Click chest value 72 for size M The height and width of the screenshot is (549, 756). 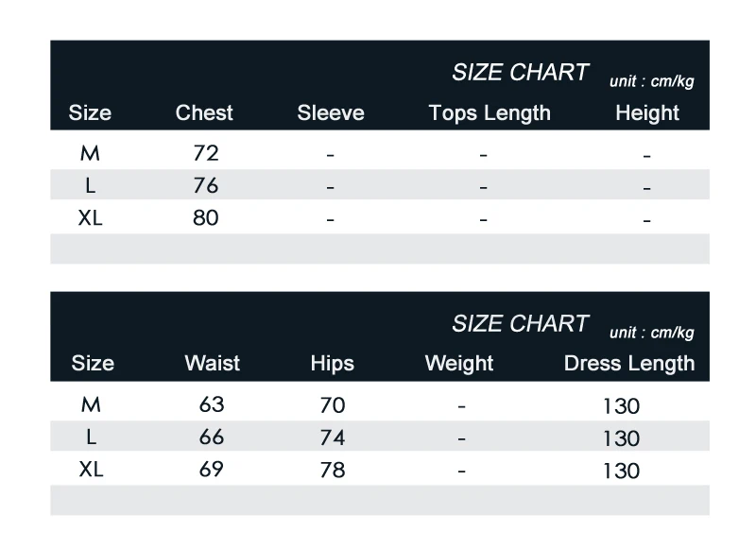pyautogui.click(x=206, y=153)
